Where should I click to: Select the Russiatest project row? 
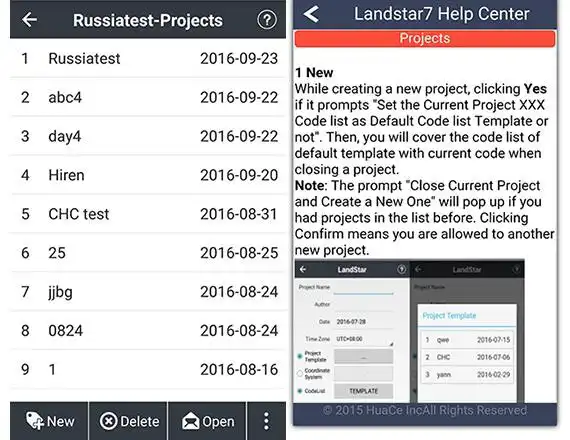coord(148,58)
